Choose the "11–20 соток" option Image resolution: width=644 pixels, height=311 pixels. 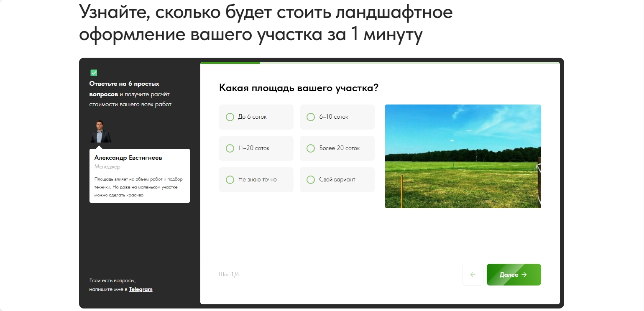point(256,148)
